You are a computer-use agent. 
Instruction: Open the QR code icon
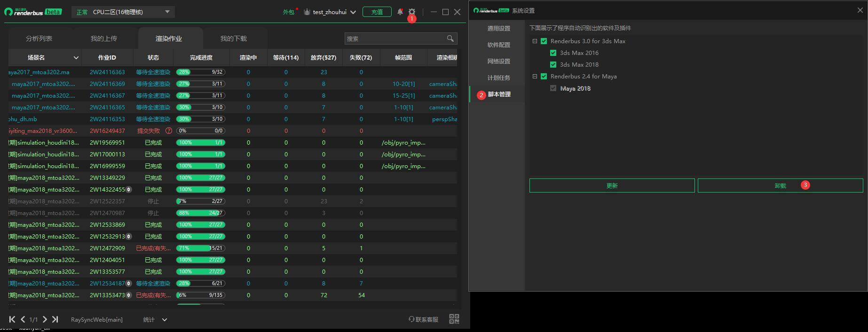click(x=454, y=319)
